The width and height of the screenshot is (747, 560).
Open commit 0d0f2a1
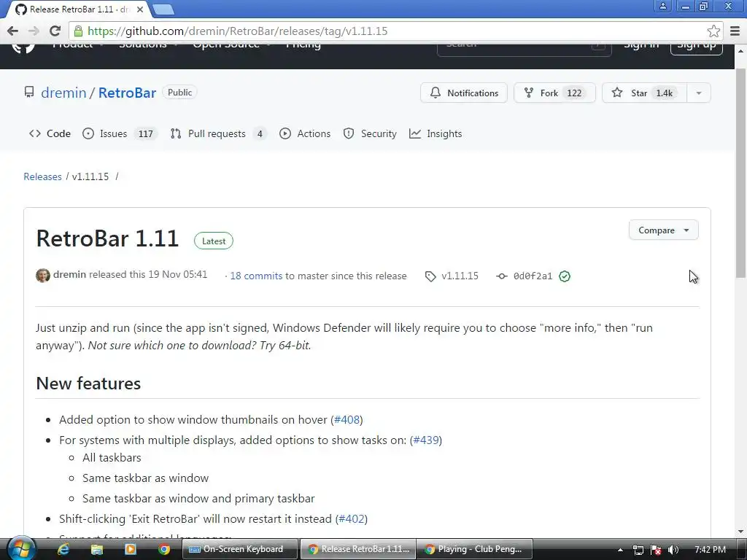533,276
